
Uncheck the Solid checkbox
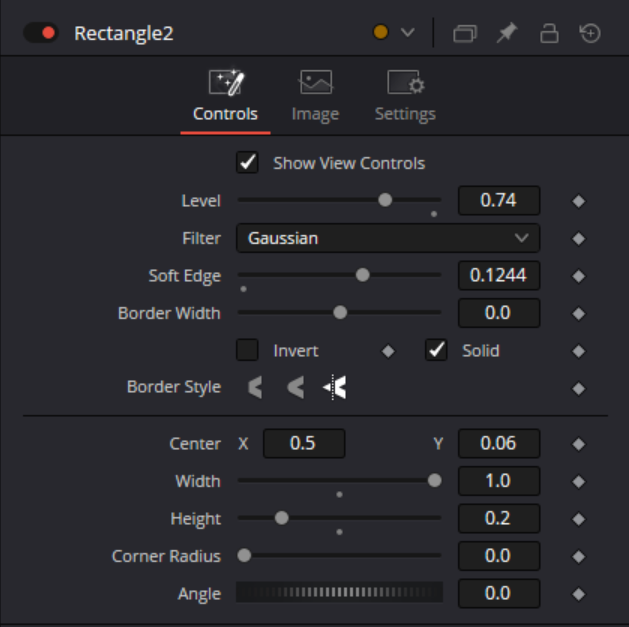pos(436,351)
